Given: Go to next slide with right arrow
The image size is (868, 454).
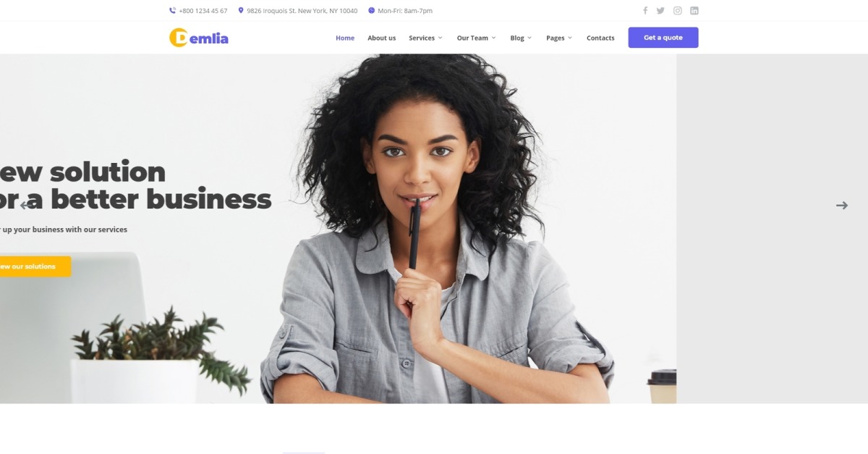Looking at the screenshot, I should point(842,206).
